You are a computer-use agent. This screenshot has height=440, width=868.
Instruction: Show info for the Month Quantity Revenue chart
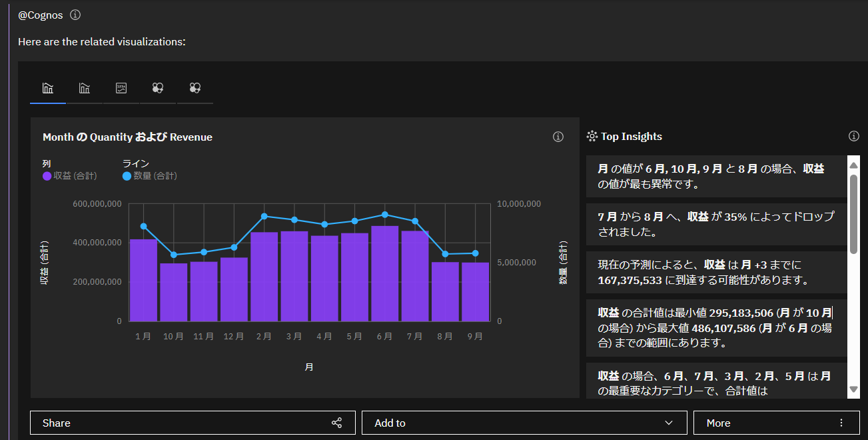pos(558,137)
